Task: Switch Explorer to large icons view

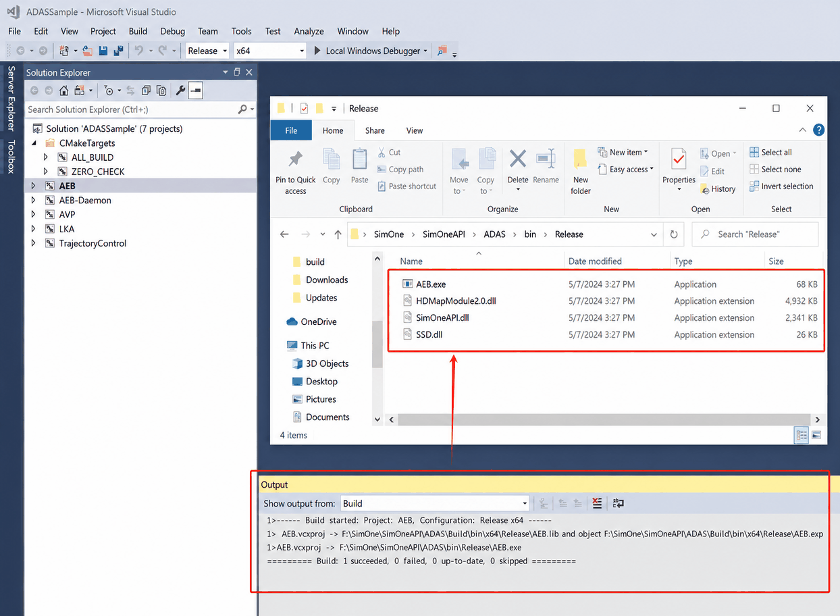Action: 816,436
